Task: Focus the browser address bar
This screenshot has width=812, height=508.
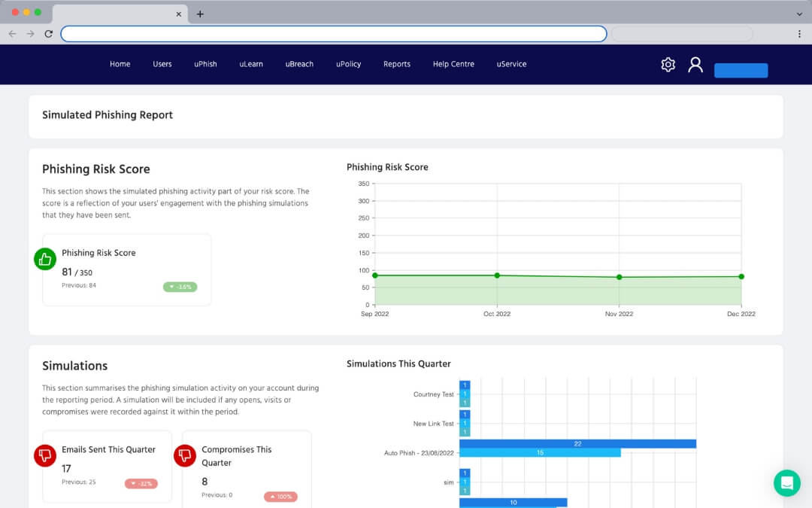Action: [x=333, y=34]
